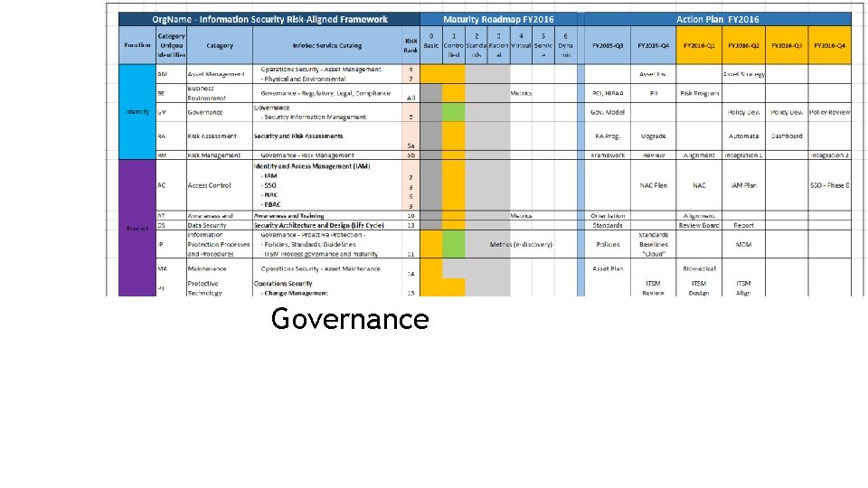Select the purple Protect function cell
Viewport: 868px width, 488px height.
tap(137, 228)
